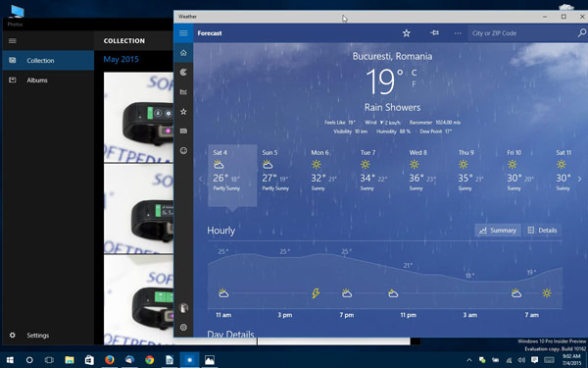Screen dimensions: 588x368
Task: Open the Maps icon in Weather sidebar
Action: pyautogui.click(x=183, y=73)
